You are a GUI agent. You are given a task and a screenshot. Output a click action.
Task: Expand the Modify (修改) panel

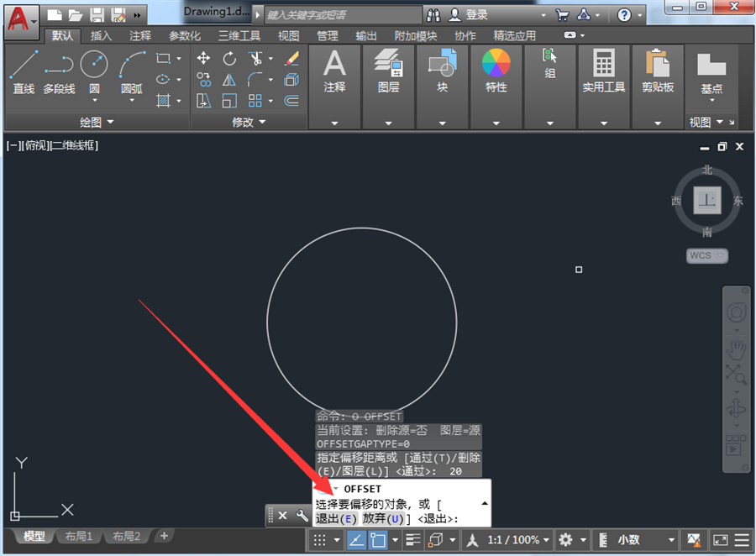tap(249, 122)
